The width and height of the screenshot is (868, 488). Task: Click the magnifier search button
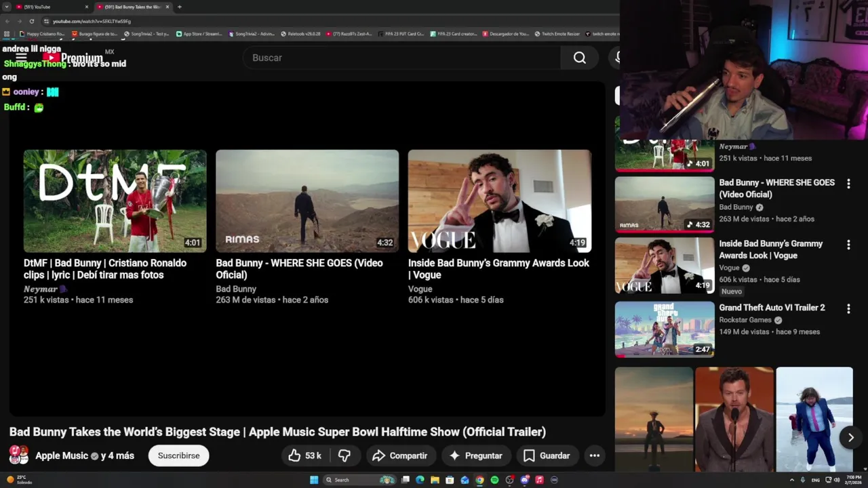coord(580,58)
